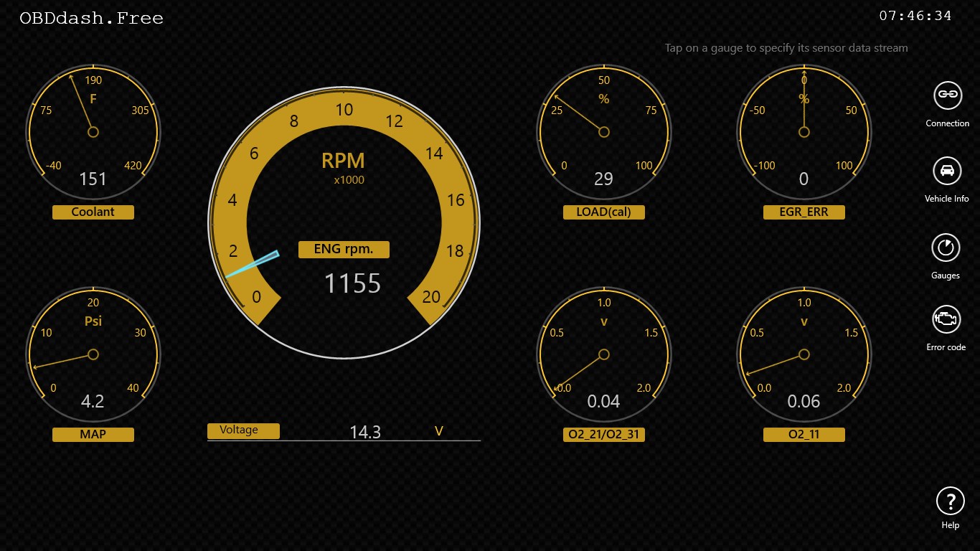Viewport: 980px width, 551px height.
Task: Tap the Coolant temperature gauge
Action: point(93,132)
